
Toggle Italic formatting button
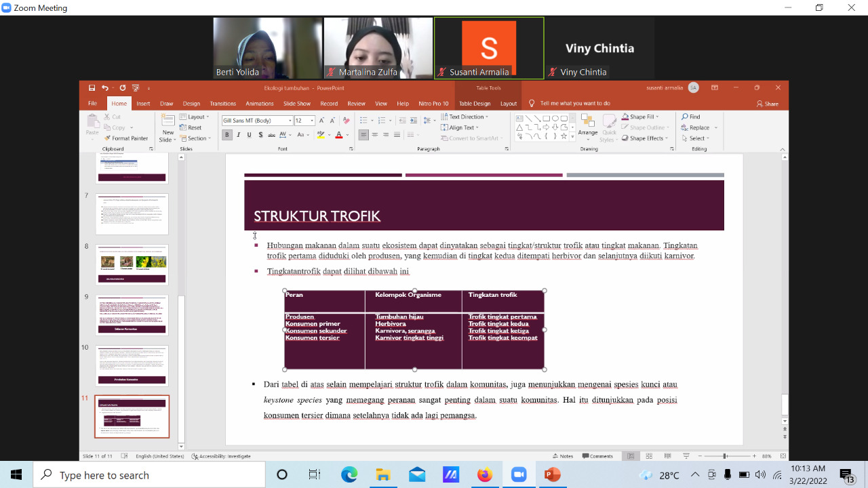pos(238,135)
